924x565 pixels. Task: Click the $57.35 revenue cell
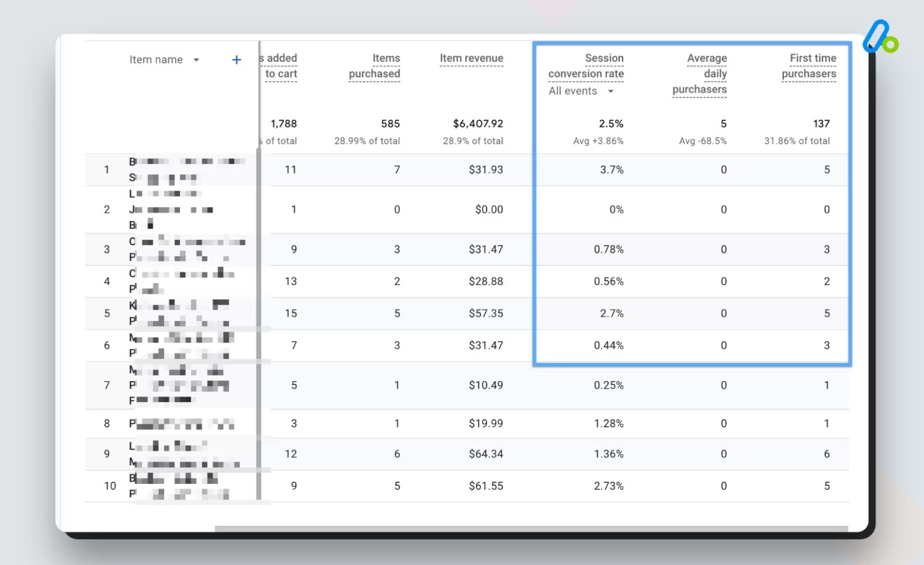tap(486, 314)
